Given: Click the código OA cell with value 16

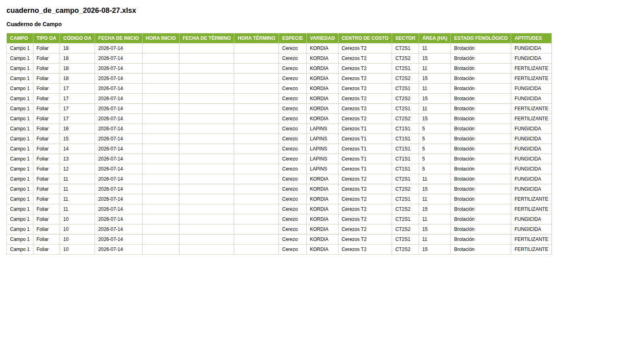Looking at the screenshot, I should 77,129.
